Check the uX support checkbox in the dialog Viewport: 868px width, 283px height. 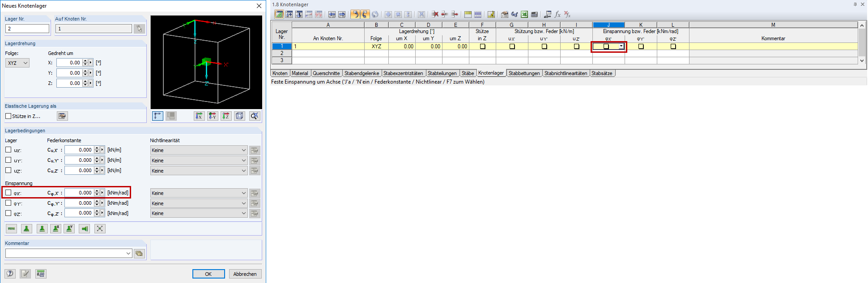point(8,150)
